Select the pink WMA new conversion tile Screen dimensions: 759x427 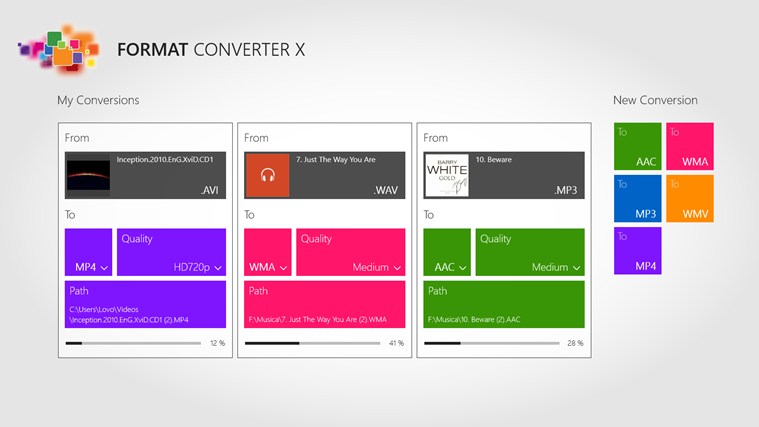pyautogui.click(x=690, y=146)
